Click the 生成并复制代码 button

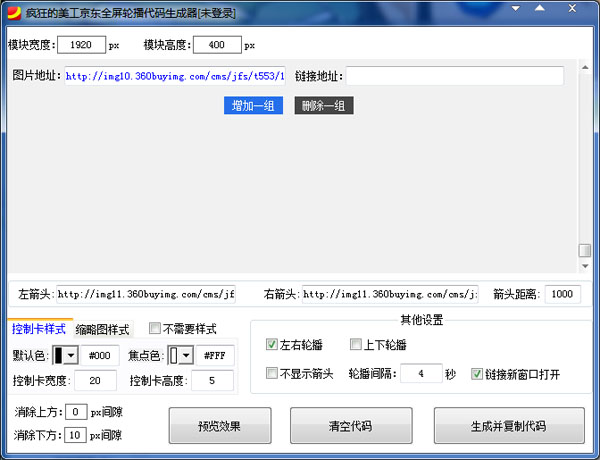[509, 426]
